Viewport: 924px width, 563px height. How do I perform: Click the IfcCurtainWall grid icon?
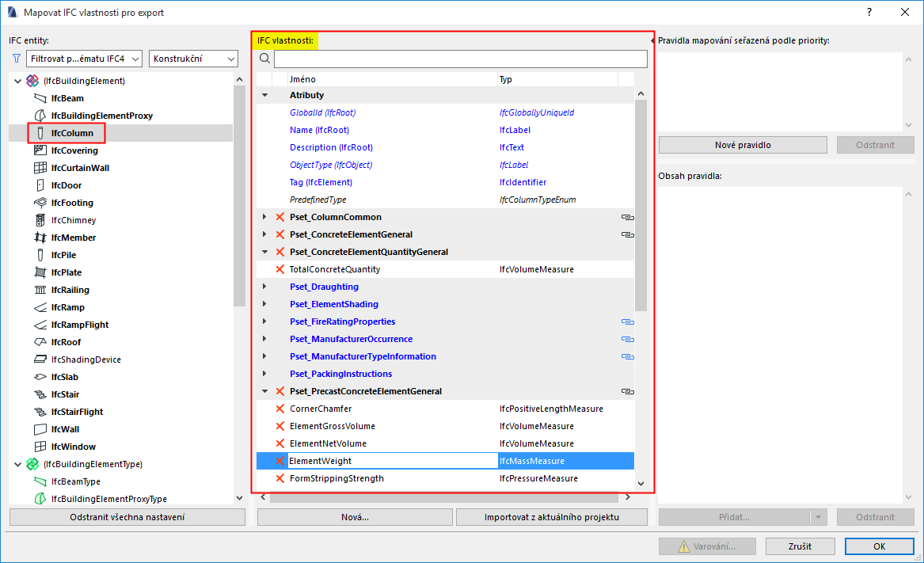40,168
